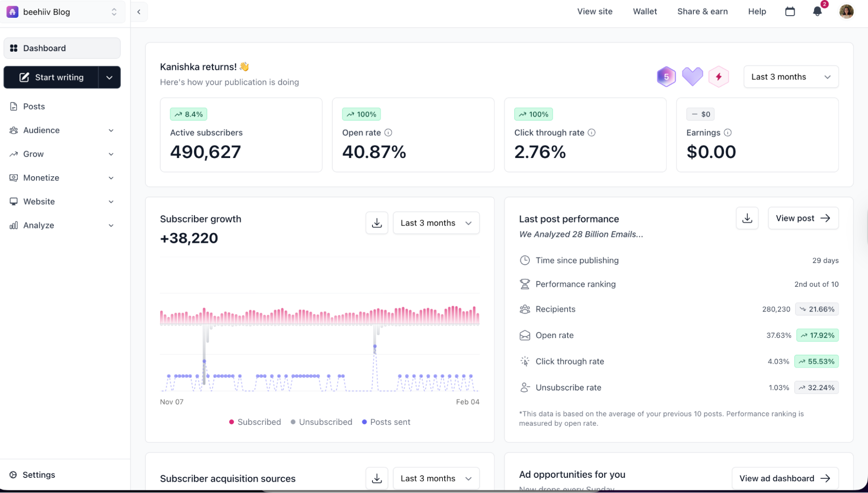Open the Posts section from the sidebar

pos(34,106)
